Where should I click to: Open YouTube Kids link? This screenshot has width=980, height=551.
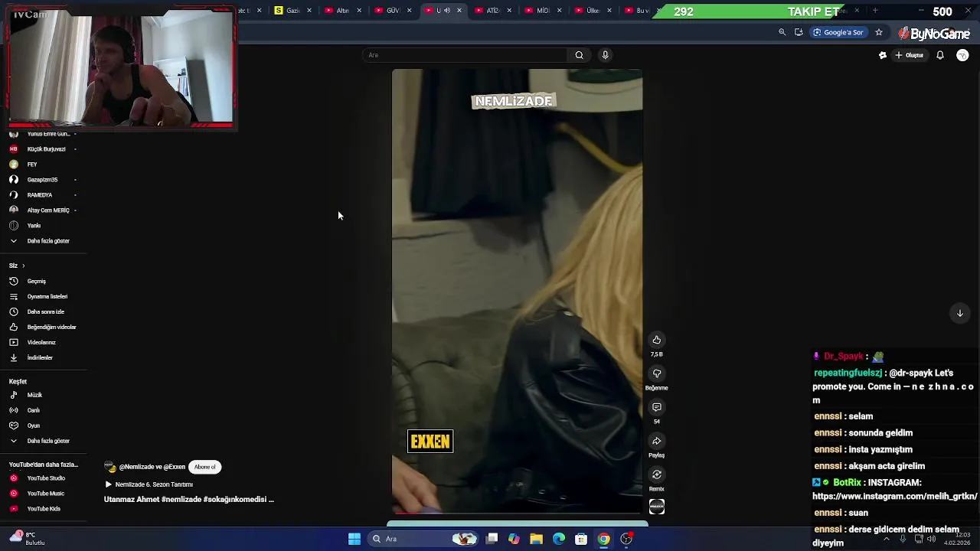pos(44,509)
